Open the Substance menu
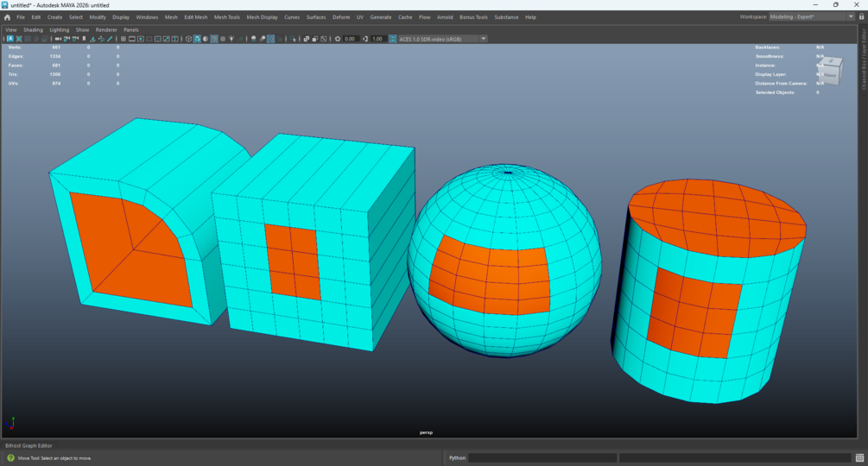Viewport: 868px width, 466px height. pyautogui.click(x=506, y=17)
